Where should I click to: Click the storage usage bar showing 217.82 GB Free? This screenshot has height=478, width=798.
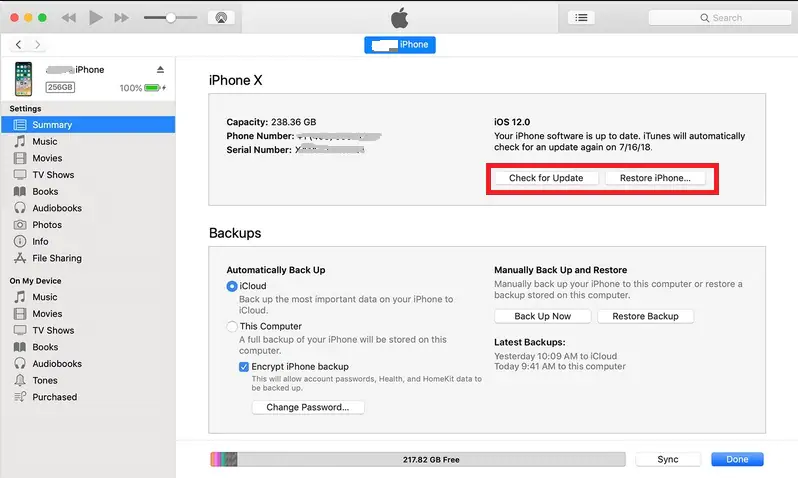(418, 459)
